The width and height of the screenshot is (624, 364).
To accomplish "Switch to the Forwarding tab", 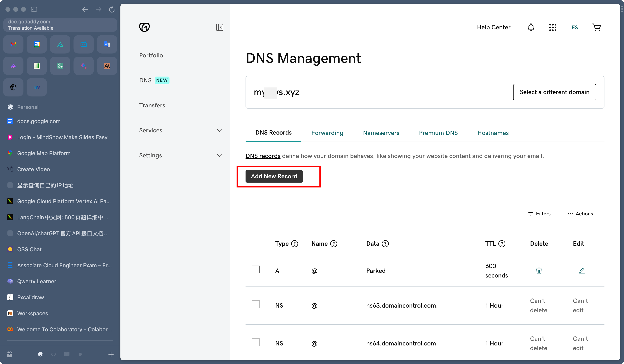I will point(327,133).
